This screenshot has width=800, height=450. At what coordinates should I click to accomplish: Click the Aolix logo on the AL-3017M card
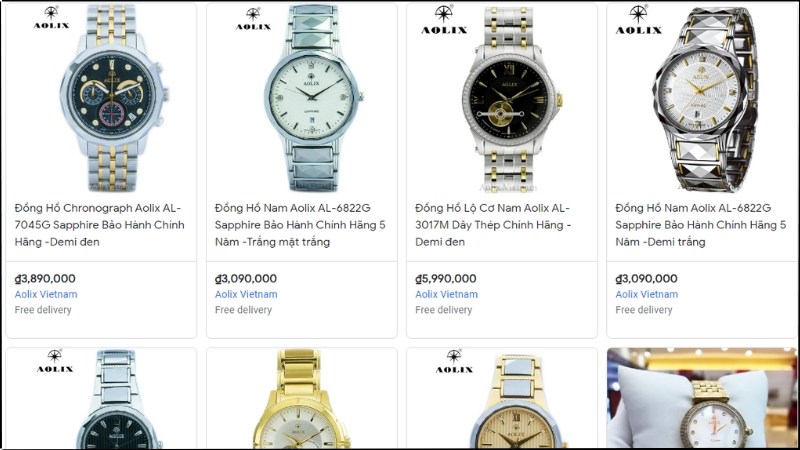coord(444,20)
